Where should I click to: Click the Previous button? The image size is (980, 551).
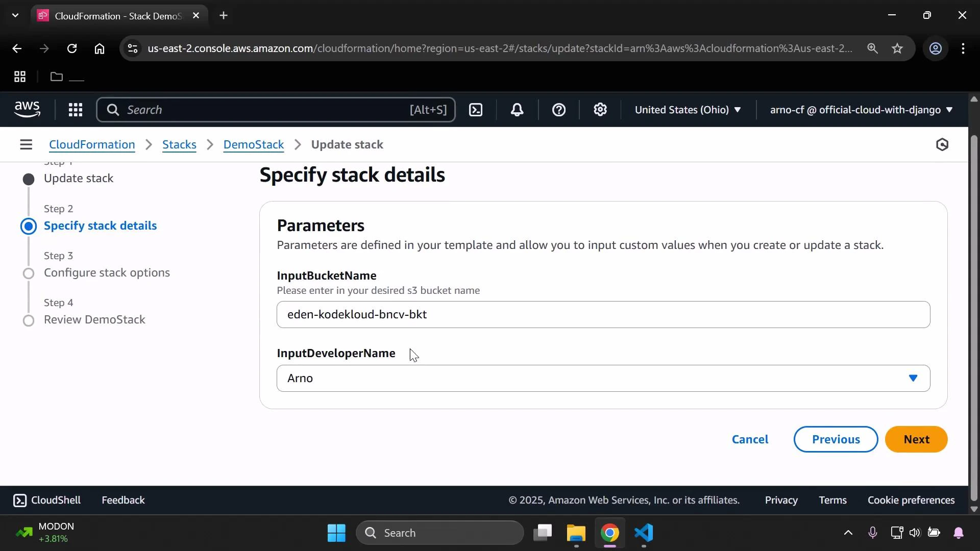coord(836,440)
